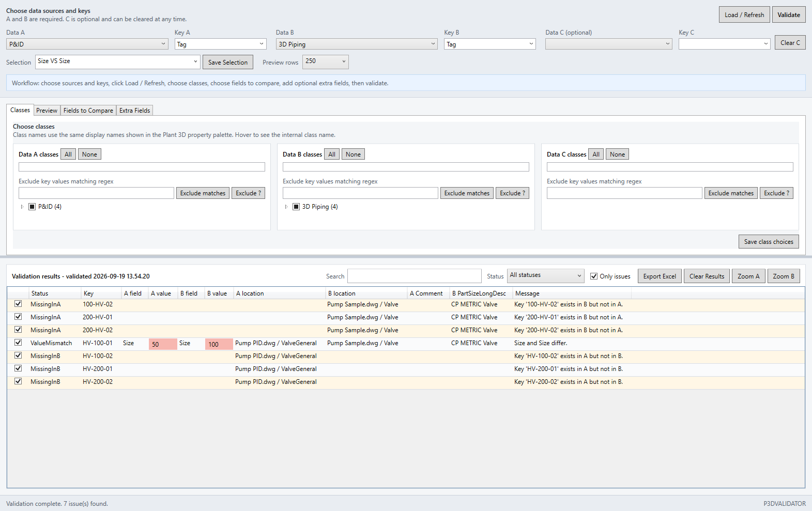
Task: Select the Classes tab
Action: click(x=20, y=110)
